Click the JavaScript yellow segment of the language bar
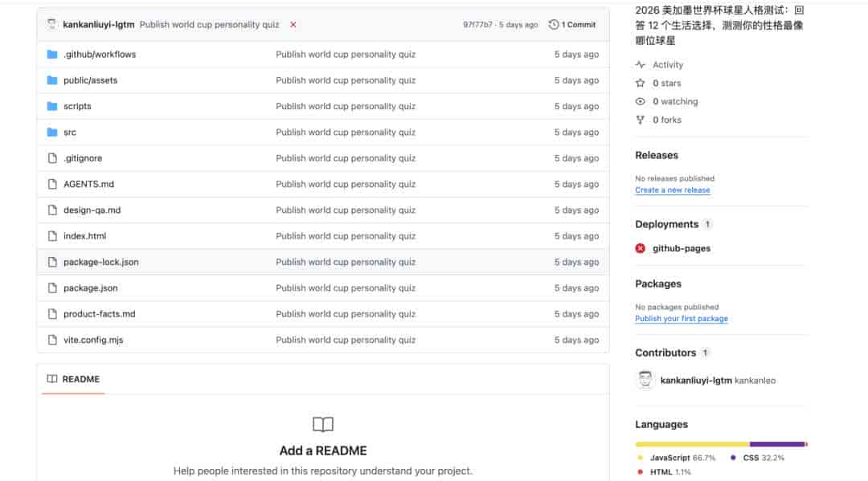This screenshot has height=481, width=868. click(x=692, y=444)
